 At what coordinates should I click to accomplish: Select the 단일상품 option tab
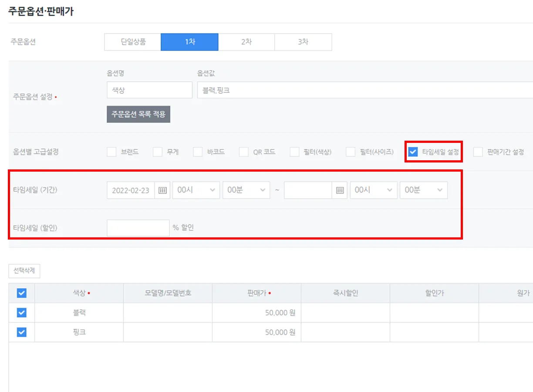coord(133,42)
